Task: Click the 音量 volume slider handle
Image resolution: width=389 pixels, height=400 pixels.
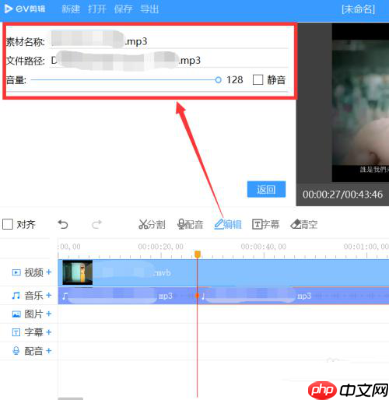Action: (218, 80)
